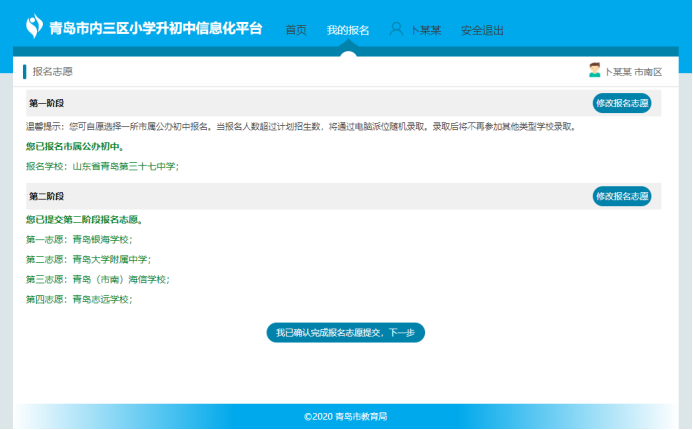Click the 卜某某 username in navigation bar
The width and height of the screenshot is (693, 430).
pyautogui.click(x=427, y=30)
